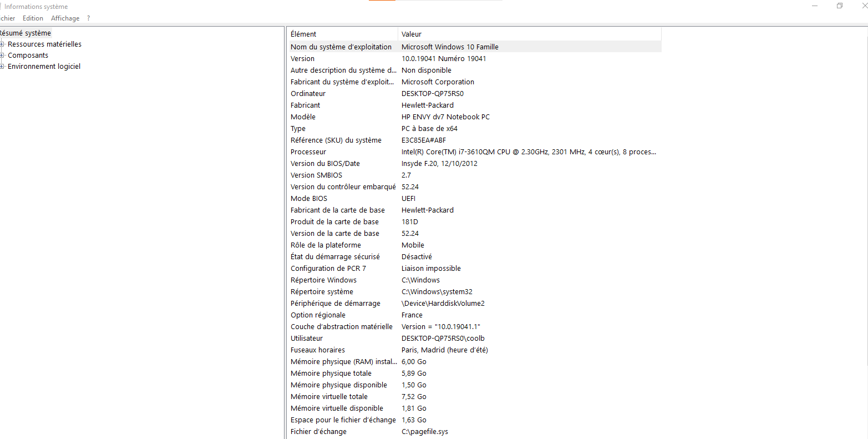Select the Configuration de PCR 7 row
The height and width of the screenshot is (439, 868).
pos(474,269)
